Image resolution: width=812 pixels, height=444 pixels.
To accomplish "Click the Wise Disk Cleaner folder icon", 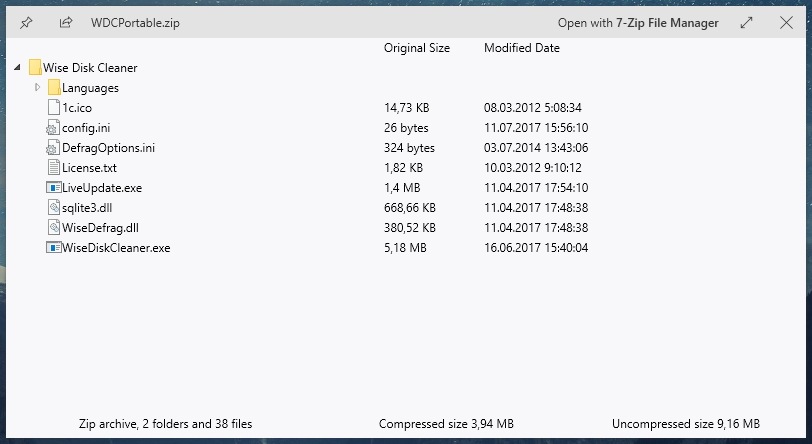I will pos(35,67).
